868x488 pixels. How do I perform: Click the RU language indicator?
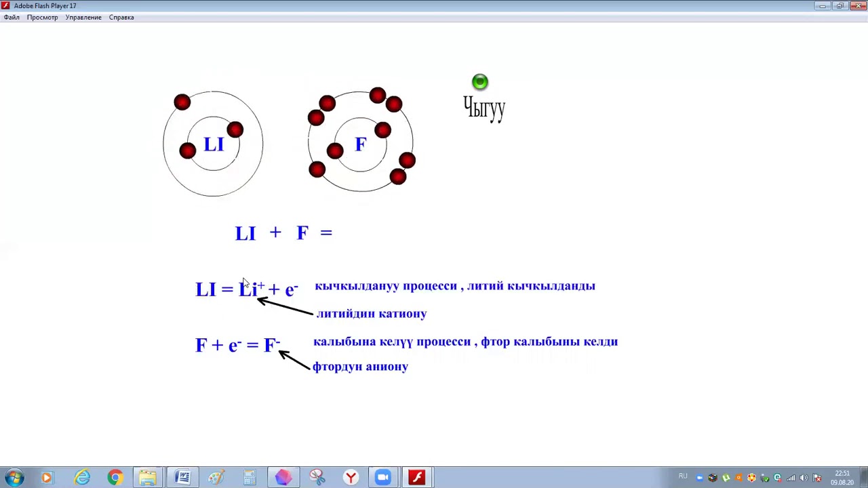tap(683, 476)
